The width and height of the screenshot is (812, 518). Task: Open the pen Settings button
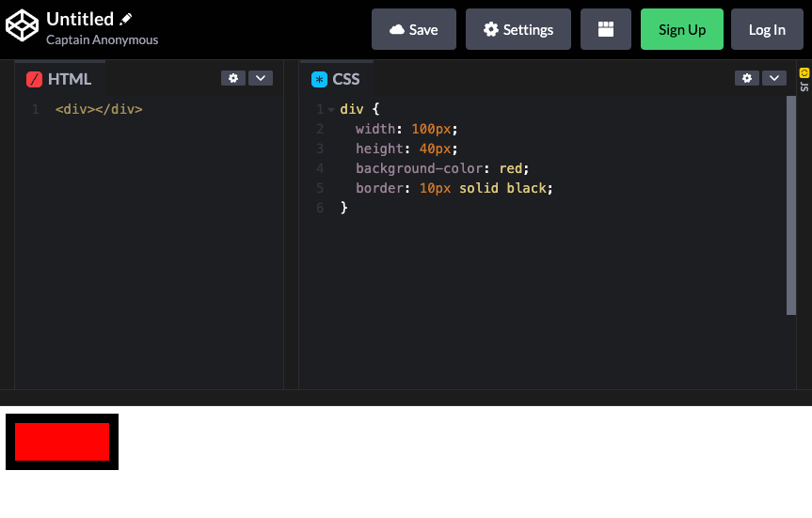click(x=517, y=29)
